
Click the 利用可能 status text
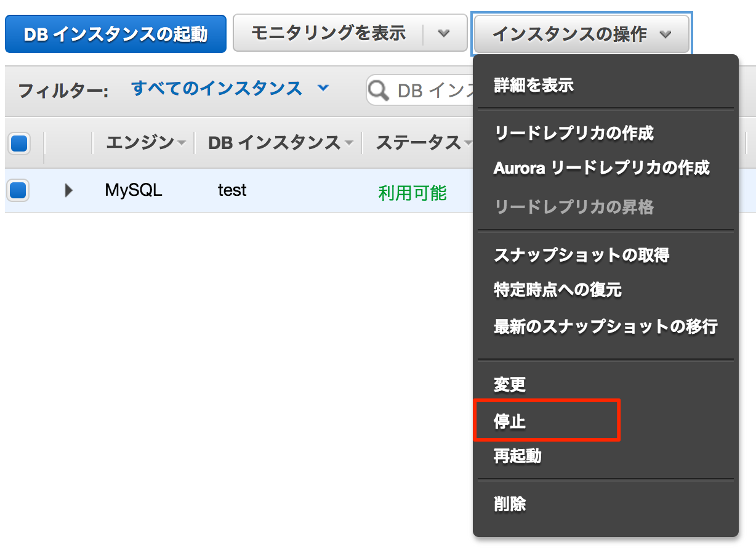pos(412,193)
